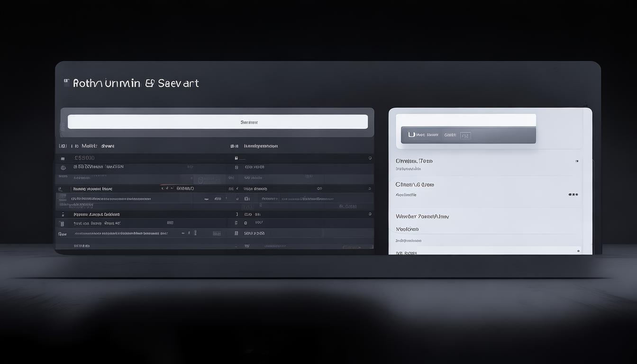Click the ampersand-style icon in the title
637x364 pixels.
[149, 83]
